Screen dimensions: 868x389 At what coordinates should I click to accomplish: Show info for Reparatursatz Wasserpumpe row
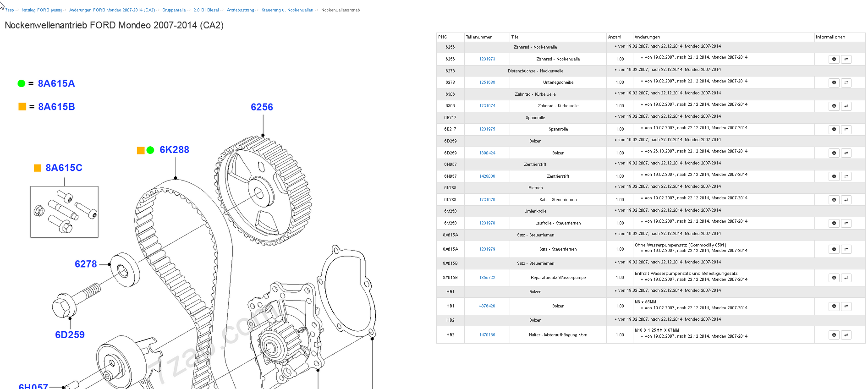(834, 278)
